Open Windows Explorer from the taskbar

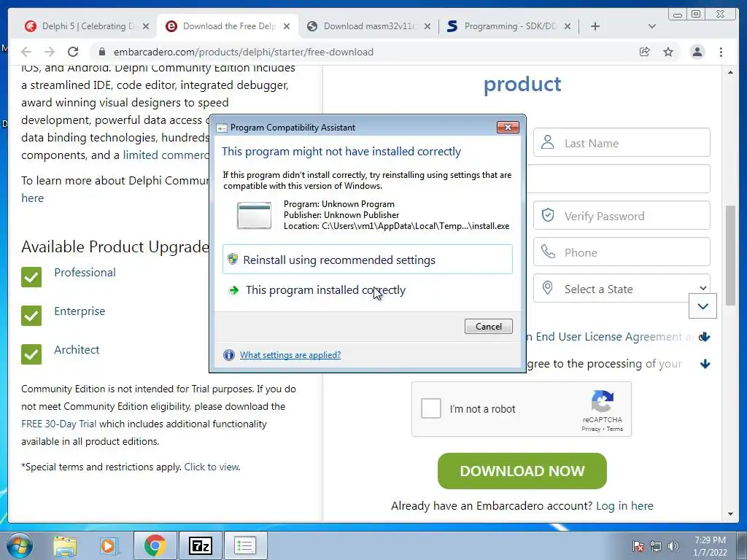pyautogui.click(x=65, y=545)
